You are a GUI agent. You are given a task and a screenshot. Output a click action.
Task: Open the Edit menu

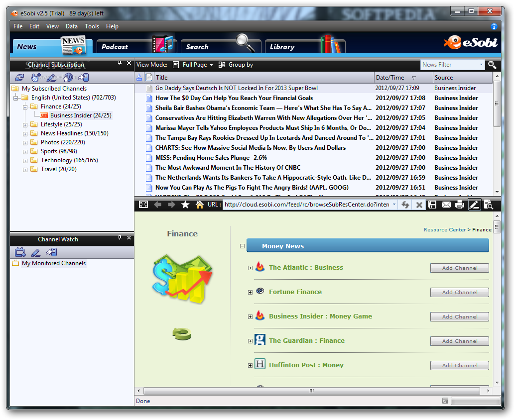pos(34,26)
